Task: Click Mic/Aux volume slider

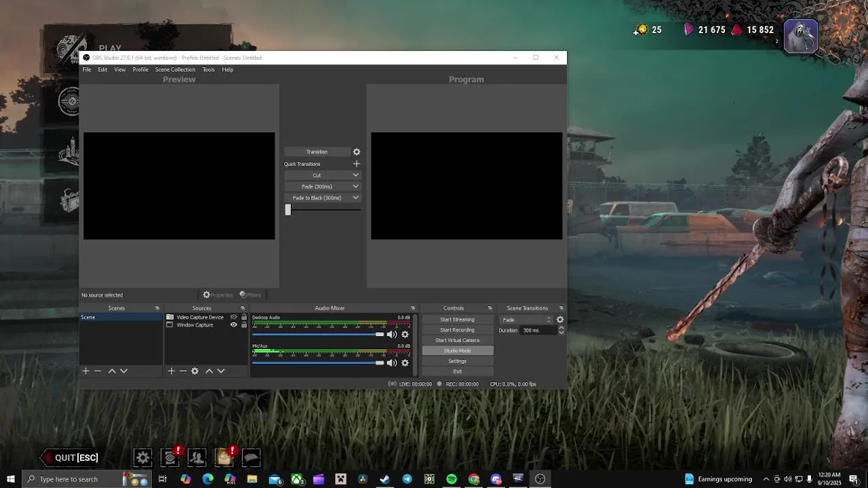Action: (x=318, y=363)
